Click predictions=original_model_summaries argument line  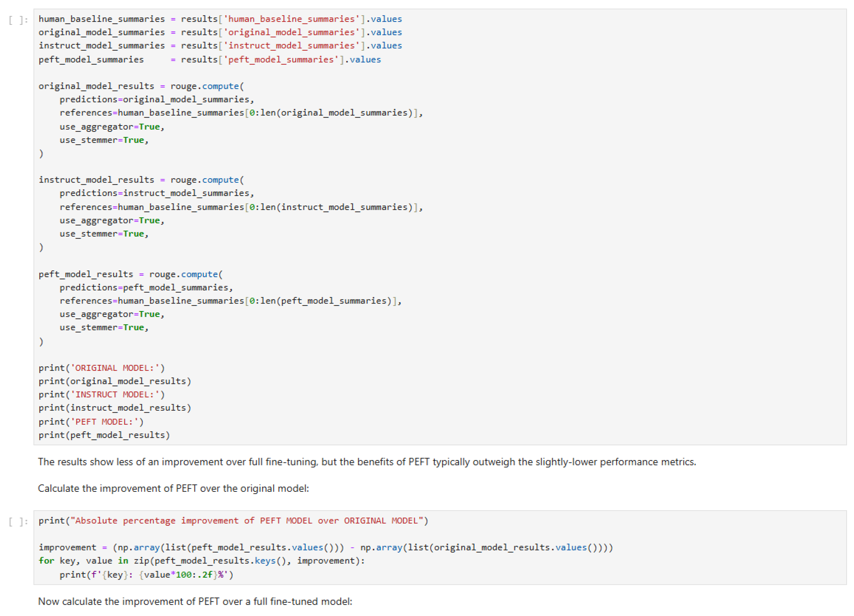coord(157,99)
